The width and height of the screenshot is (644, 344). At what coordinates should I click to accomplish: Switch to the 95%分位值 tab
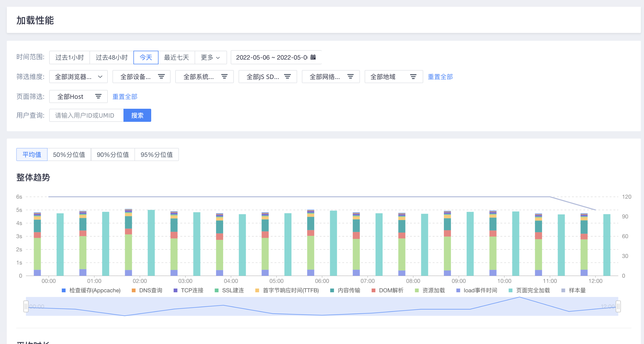pos(157,154)
